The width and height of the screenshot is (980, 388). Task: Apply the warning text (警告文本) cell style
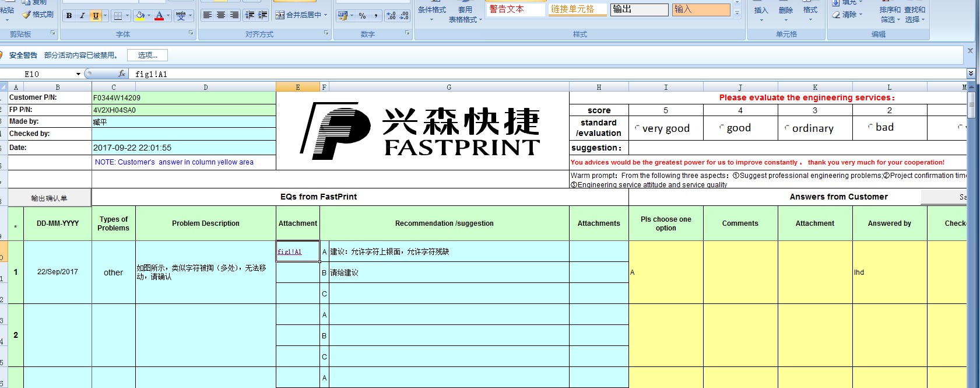[516, 9]
